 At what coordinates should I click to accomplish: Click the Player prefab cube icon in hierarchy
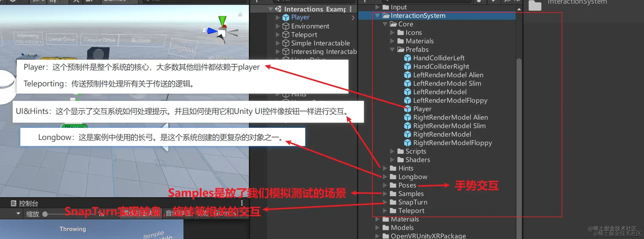point(286,18)
